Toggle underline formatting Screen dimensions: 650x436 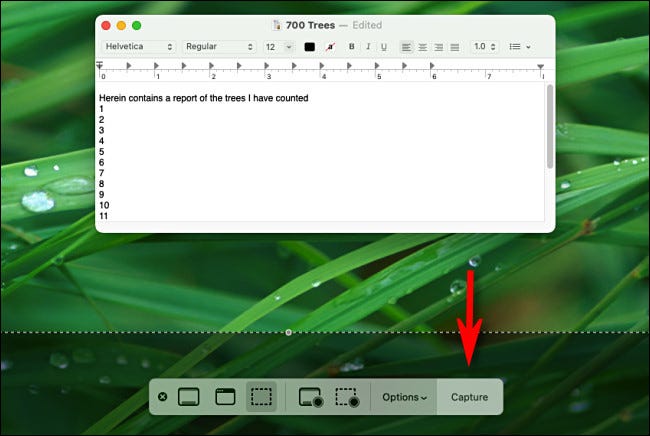tap(383, 47)
